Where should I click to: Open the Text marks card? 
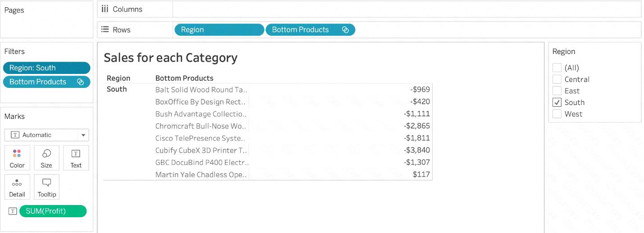pos(76,158)
